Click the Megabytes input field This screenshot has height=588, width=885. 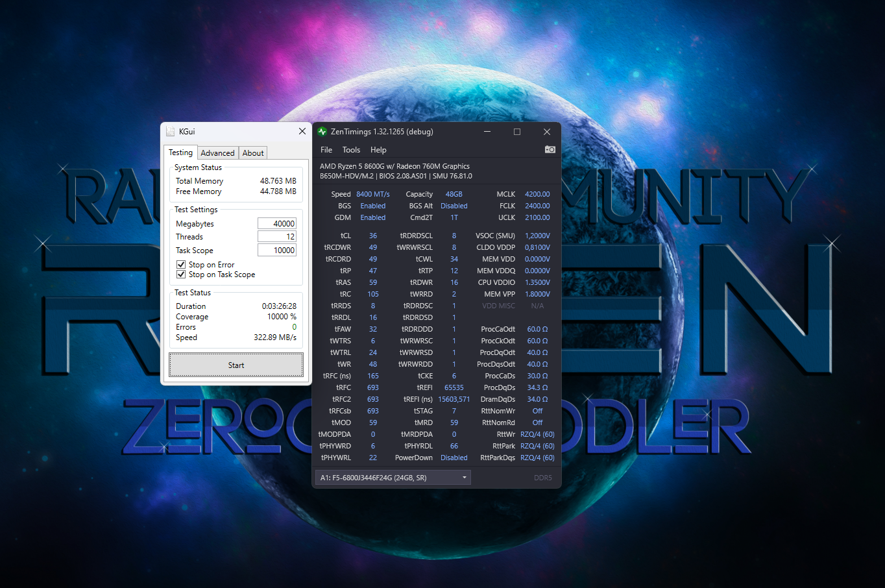[x=277, y=223]
